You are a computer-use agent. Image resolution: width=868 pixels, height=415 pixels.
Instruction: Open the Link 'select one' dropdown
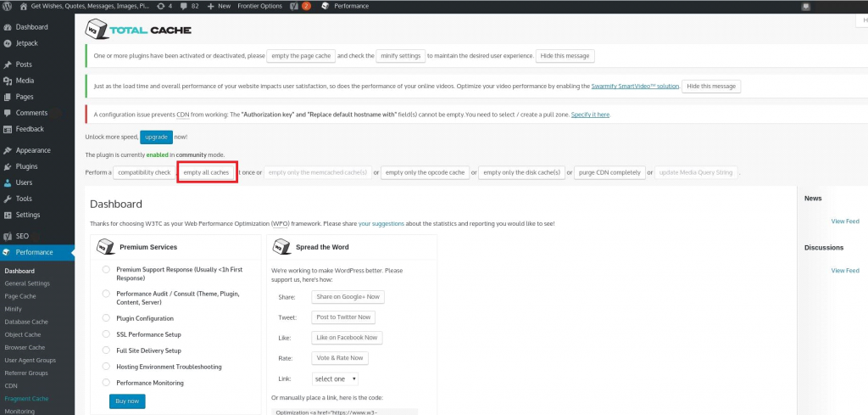pyautogui.click(x=335, y=379)
